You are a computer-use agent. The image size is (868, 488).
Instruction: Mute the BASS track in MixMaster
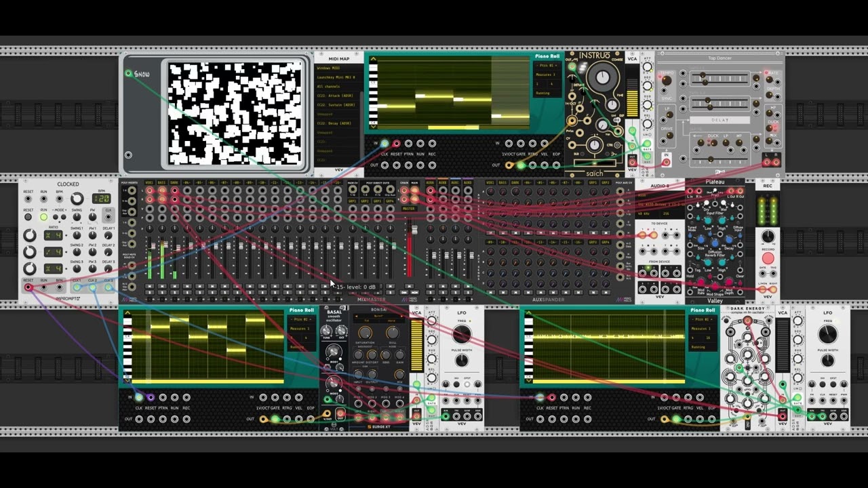[x=162, y=286]
